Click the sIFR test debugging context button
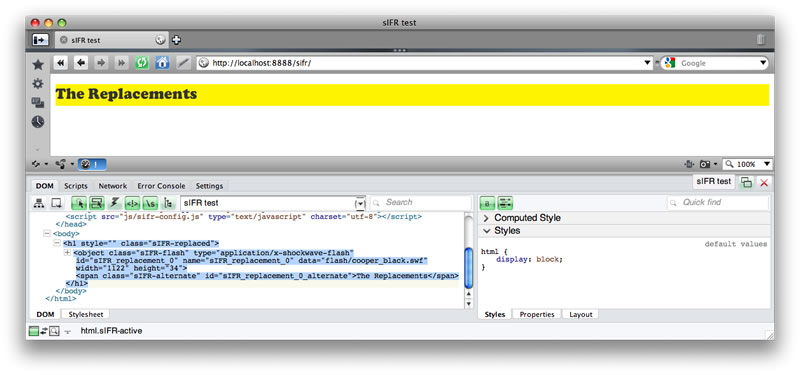 (714, 181)
